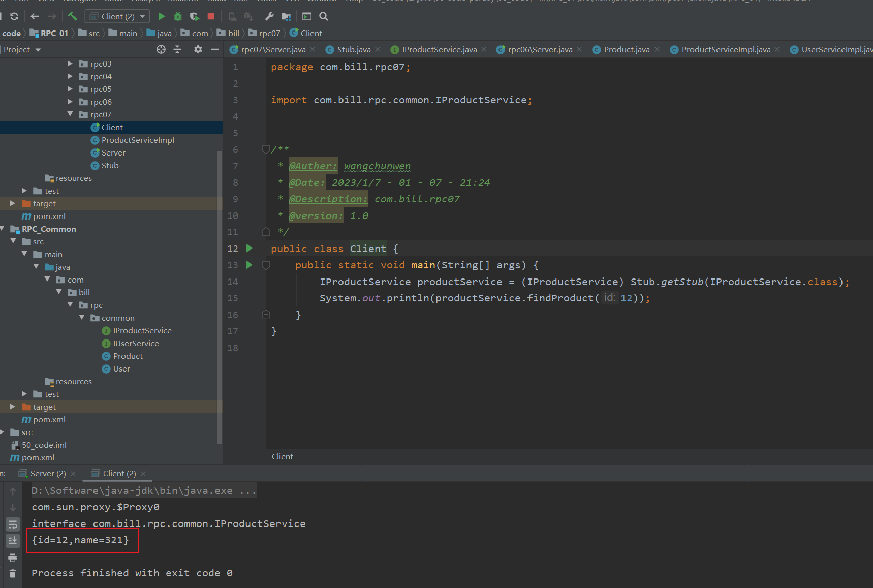Click the locate file target icon in Project panel
The height and width of the screenshot is (588, 873).
161,49
